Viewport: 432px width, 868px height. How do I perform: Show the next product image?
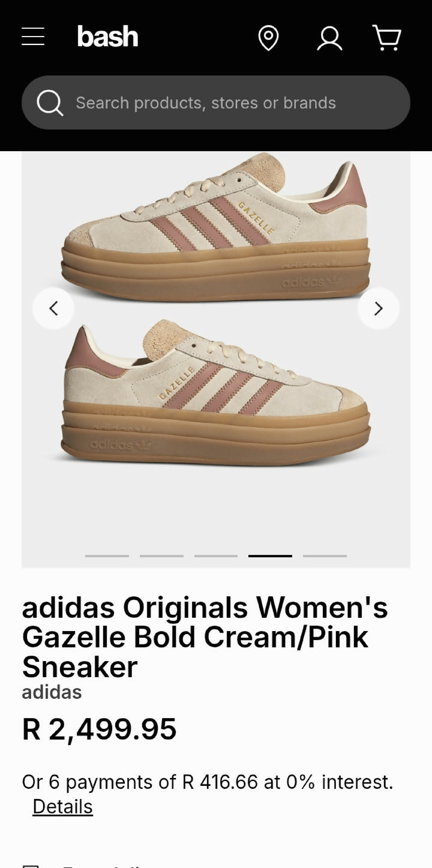[x=378, y=308]
